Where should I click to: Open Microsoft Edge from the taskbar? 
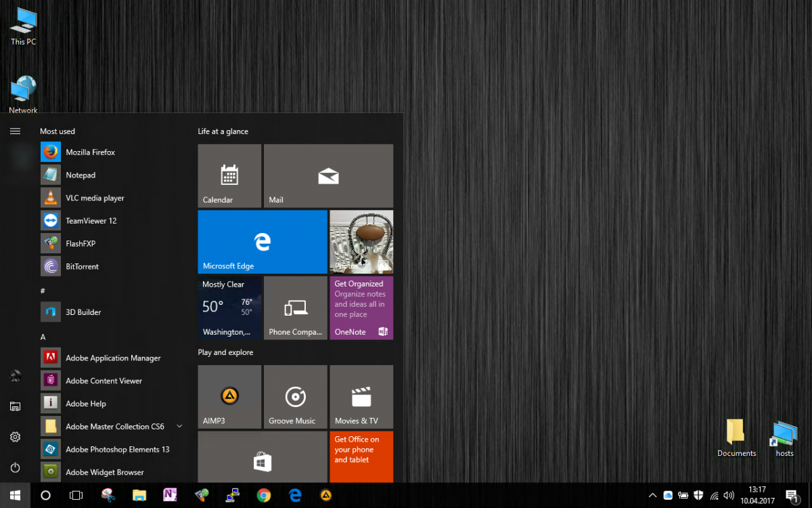[x=295, y=495]
